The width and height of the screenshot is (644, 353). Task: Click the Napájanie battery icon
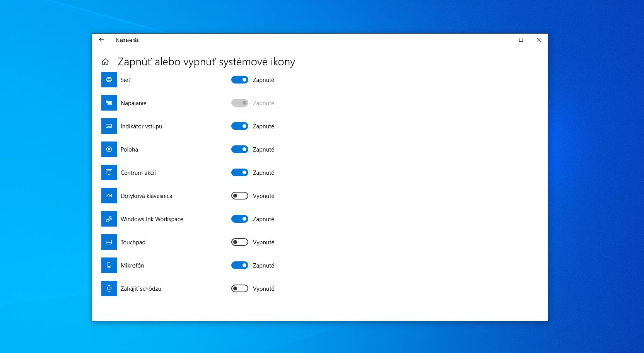point(109,103)
